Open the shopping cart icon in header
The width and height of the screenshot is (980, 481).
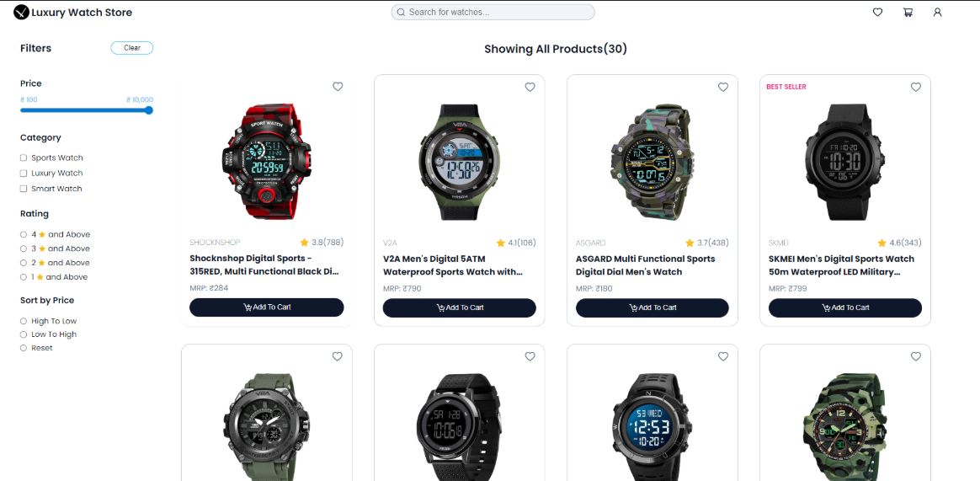click(908, 12)
